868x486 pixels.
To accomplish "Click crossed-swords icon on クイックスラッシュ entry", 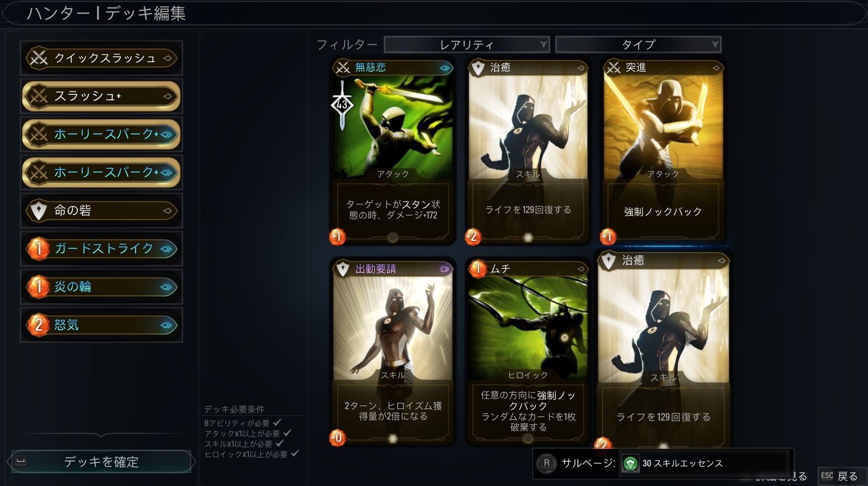I will (x=38, y=58).
